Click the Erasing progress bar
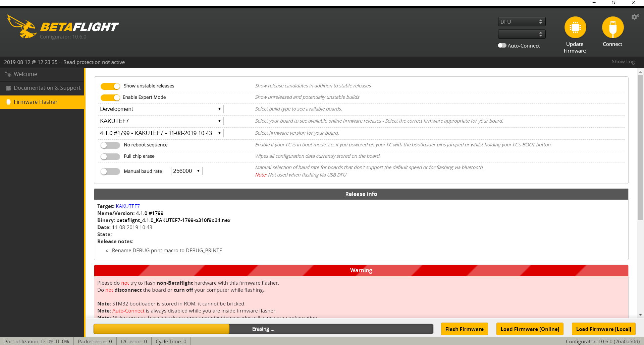Image resolution: width=644 pixels, height=345 pixels. coord(263,329)
